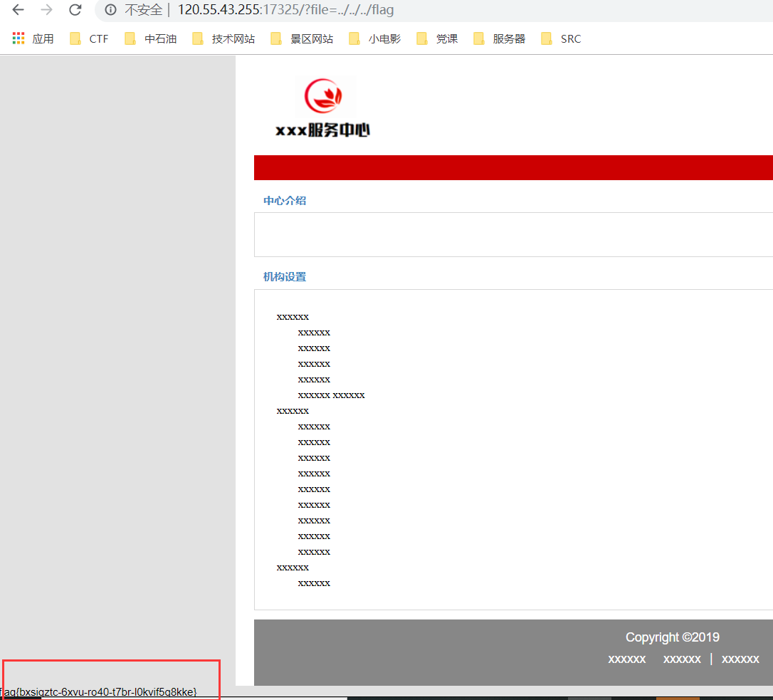773x700 pixels.
Task: Open the 小电影 bookmark folder
Action: (374, 38)
